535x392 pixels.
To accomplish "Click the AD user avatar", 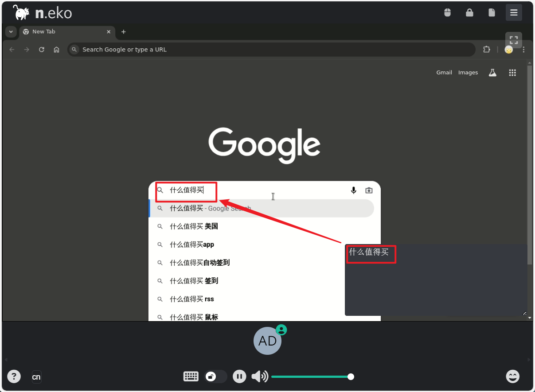I will click(267, 341).
